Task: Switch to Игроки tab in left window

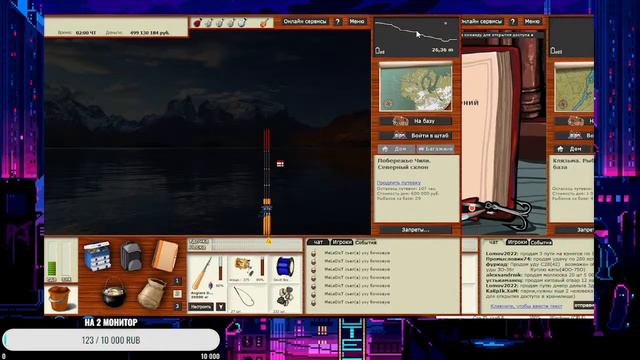Action: tap(342, 242)
